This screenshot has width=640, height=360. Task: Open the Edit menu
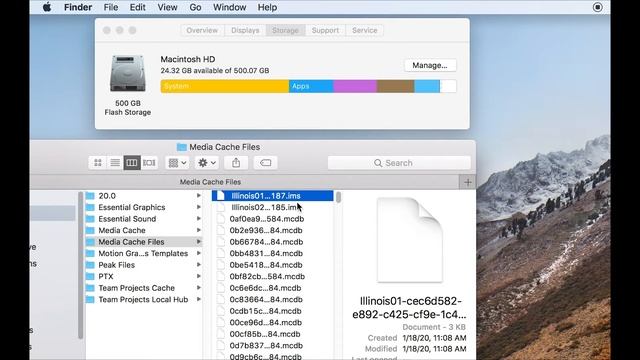138,7
